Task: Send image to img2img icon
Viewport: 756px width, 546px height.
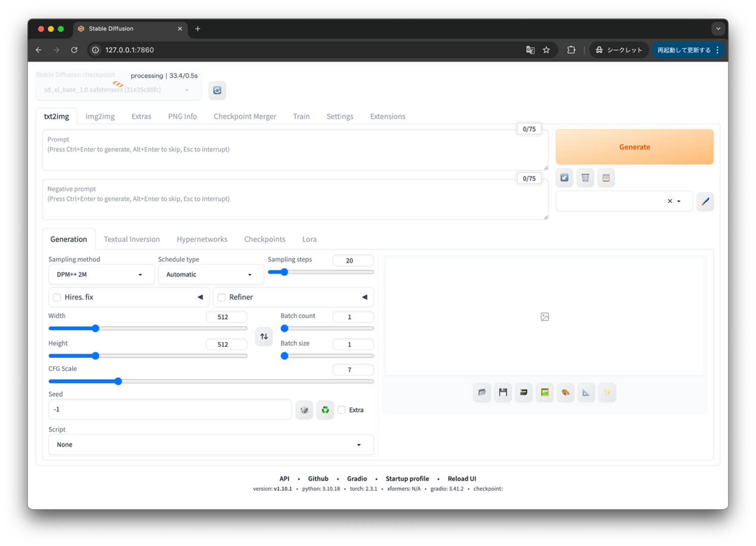Action: click(544, 392)
